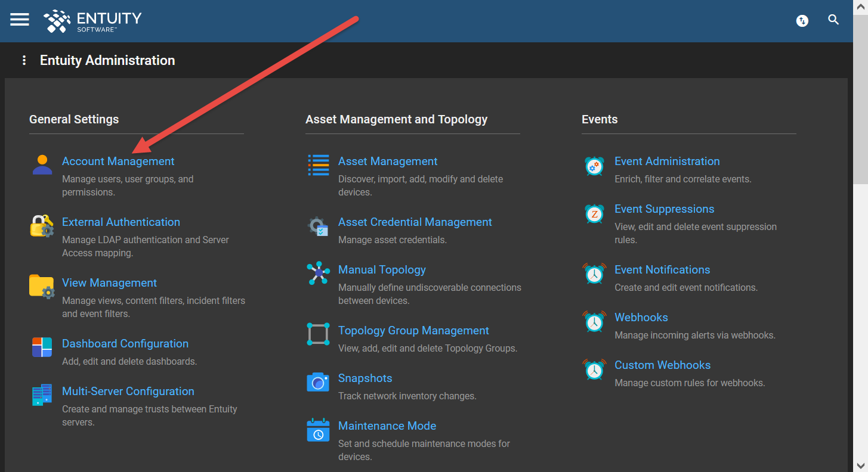The height and width of the screenshot is (472, 868).
Task: Open the Dashboard Configuration link
Action: (125, 344)
